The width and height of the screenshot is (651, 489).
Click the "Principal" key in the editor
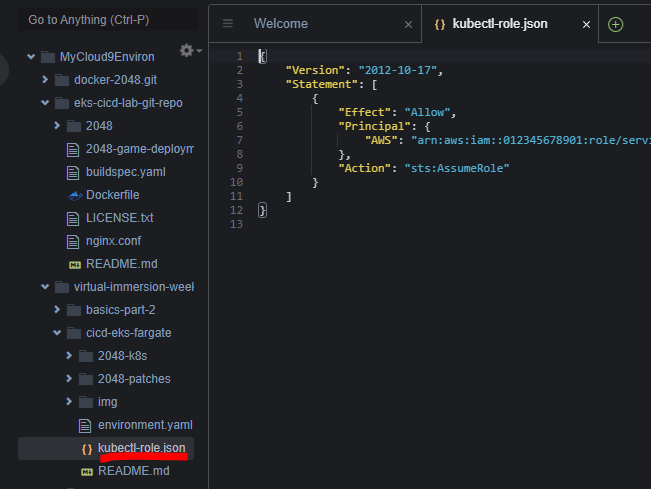pyautogui.click(x=374, y=126)
